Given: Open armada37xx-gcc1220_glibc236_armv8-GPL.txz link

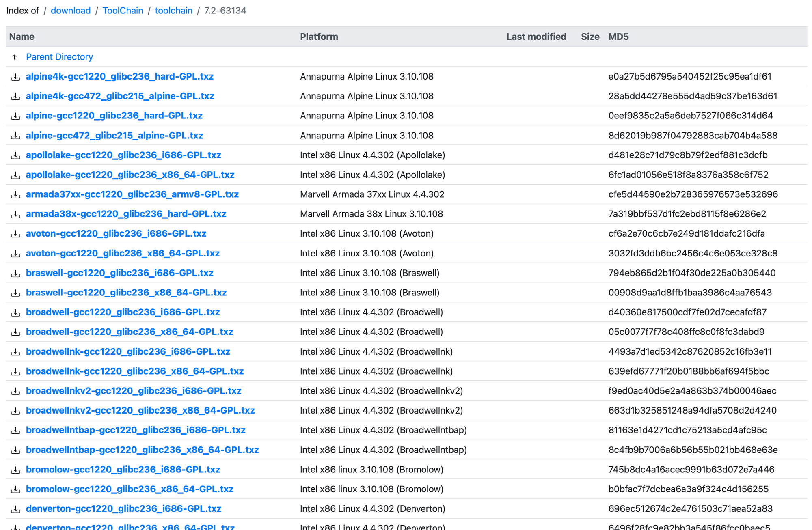Looking at the screenshot, I should coord(132,194).
